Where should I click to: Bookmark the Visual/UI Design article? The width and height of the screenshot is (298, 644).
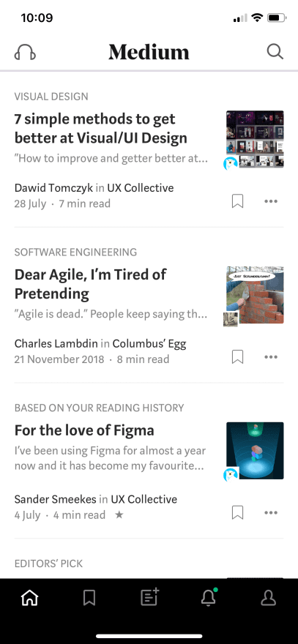237,201
